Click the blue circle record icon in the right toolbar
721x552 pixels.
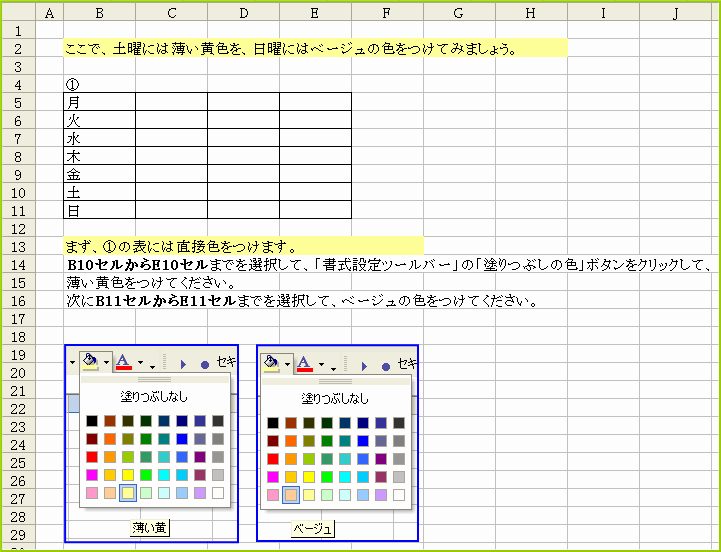coord(386,366)
